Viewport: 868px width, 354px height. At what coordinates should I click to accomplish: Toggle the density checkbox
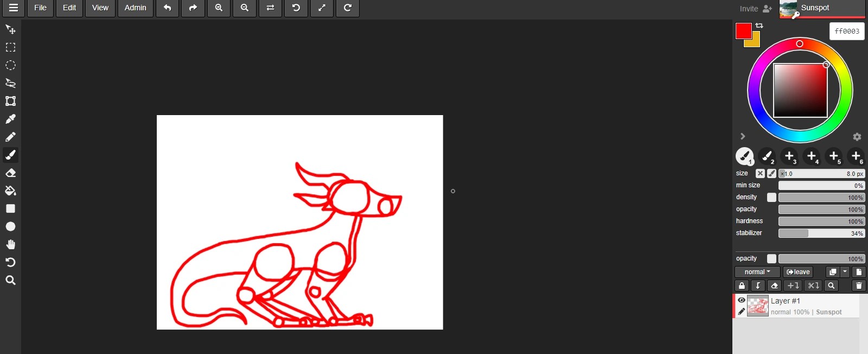tap(771, 198)
